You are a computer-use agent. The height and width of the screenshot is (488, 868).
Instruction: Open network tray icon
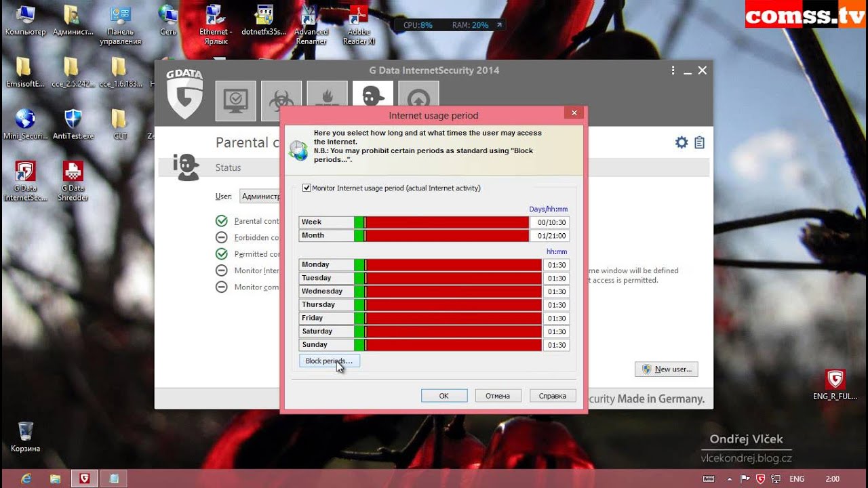click(x=776, y=479)
